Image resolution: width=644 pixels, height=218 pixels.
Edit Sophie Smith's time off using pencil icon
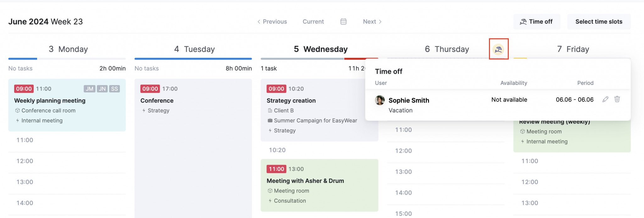tap(605, 100)
